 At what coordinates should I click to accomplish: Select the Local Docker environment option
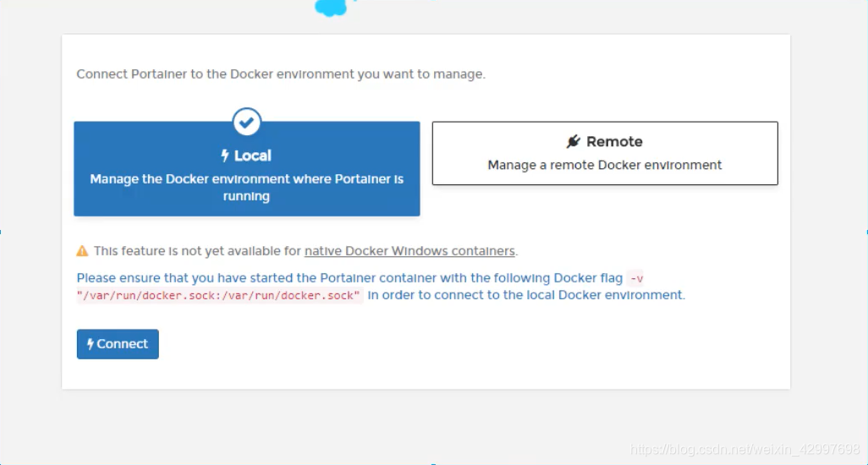247,168
